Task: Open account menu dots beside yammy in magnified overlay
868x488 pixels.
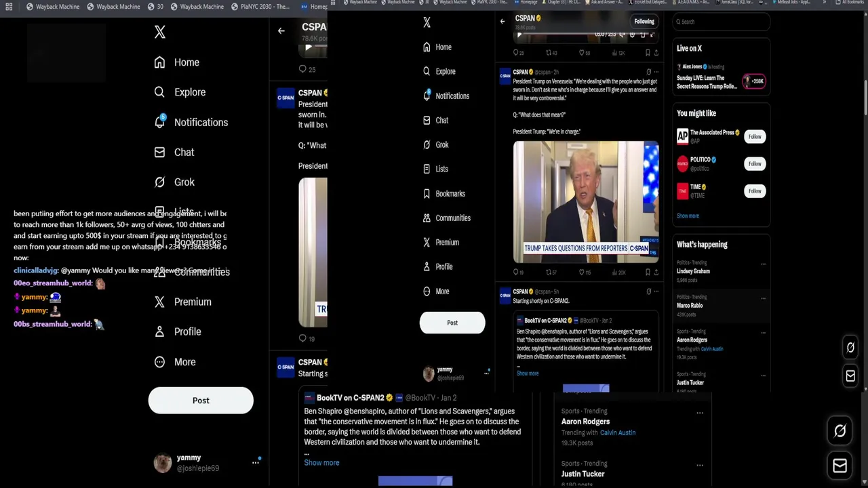Action: coord(256,462)
